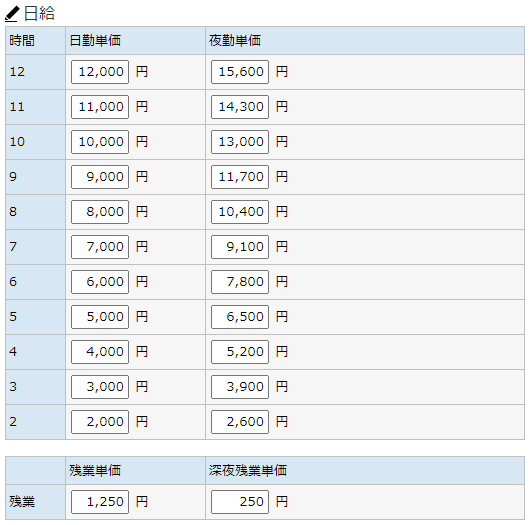Click the pencil edit icon beside 日給
The height and width of the screenshot is (525, 531).
pos(12,14)
